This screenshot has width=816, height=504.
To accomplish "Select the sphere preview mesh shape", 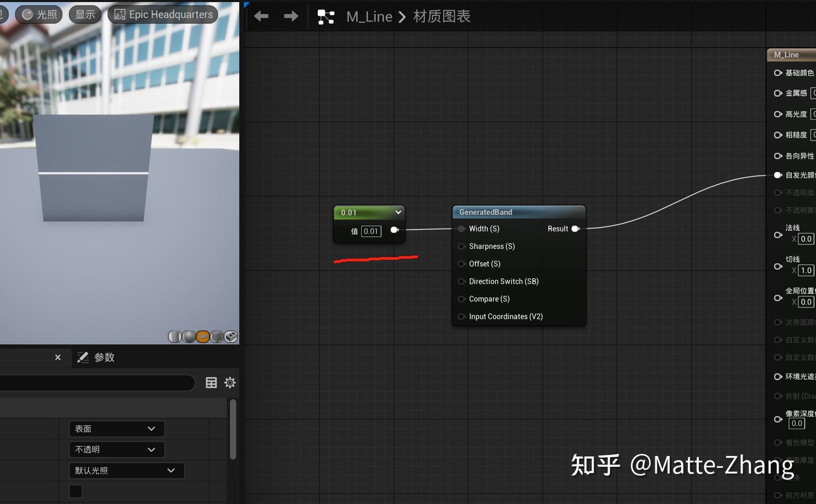I will tap(188, 336).
